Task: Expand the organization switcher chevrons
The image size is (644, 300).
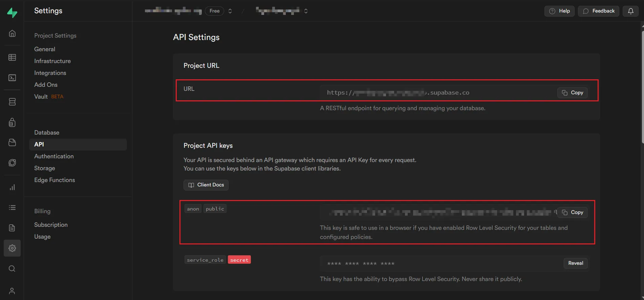Action: coord(230,11)
